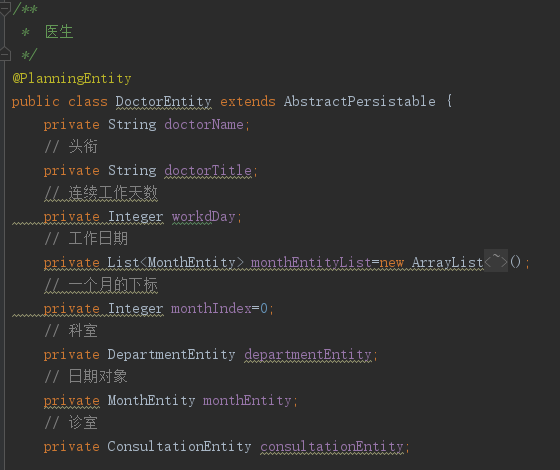Click the DoctorEntity class name

click(x=164, y=101)
